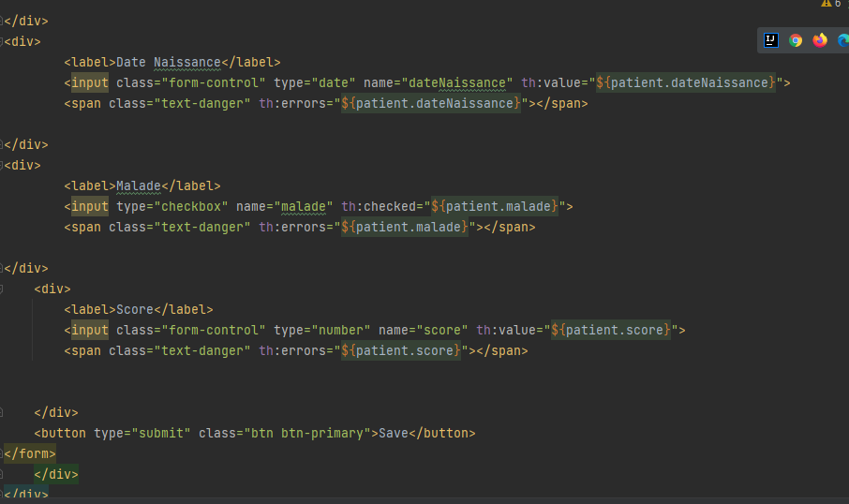Click the name="malade" attribute value
This screenshot has height=504, width=849.
(304, 206)
